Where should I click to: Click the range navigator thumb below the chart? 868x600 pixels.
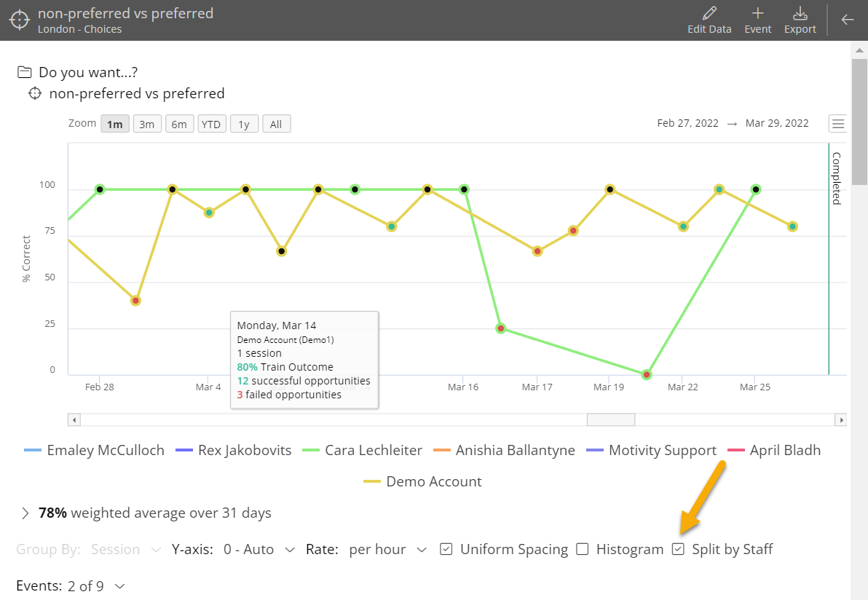pos(610,419)
